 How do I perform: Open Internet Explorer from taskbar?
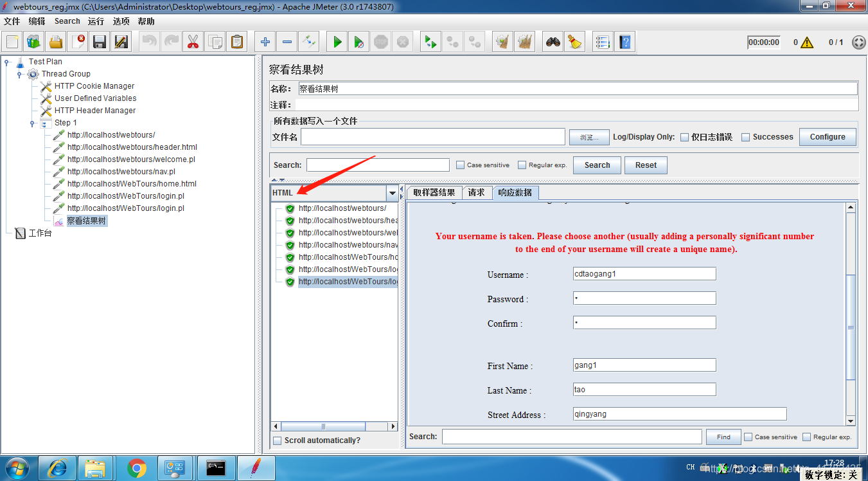(x=57, y=468)
